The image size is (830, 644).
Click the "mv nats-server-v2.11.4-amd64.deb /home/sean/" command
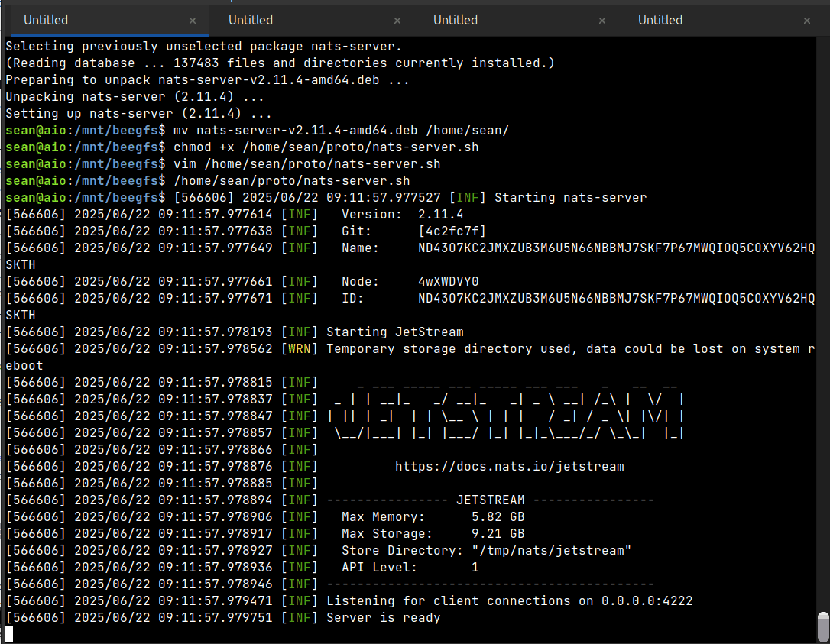[x=341, y=130]
